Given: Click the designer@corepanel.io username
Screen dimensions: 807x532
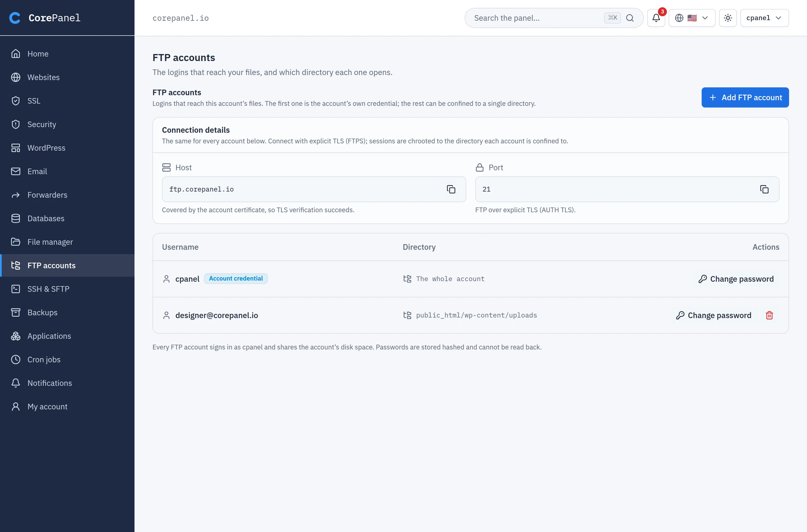Looking at the screenshot, I should tap(217, 315).
